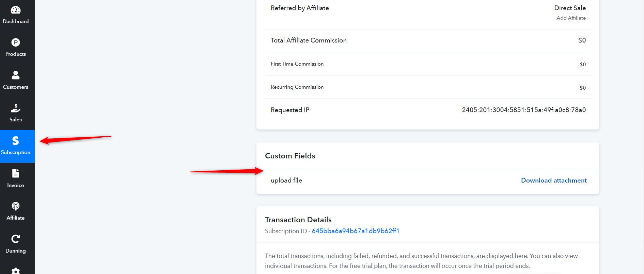
Task: Click the Subscription S icon
Action: pos(16,141)
